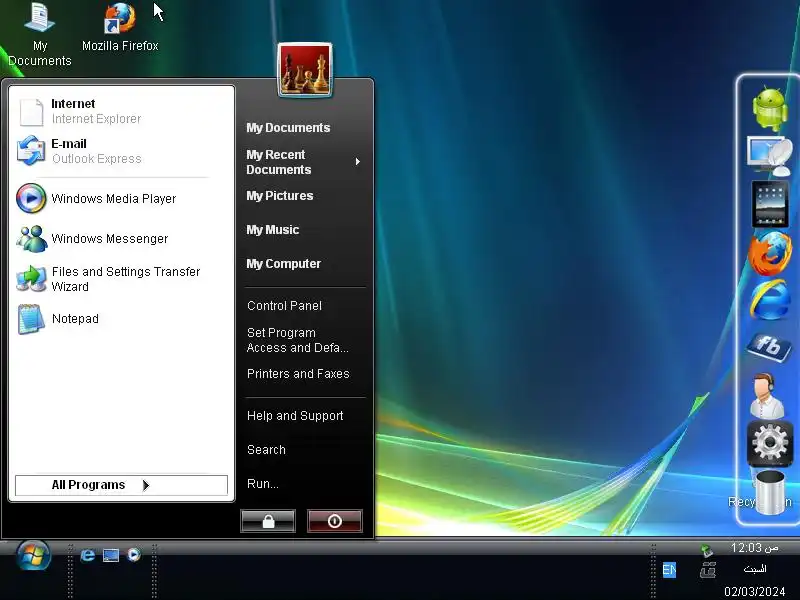Viewport: 800px width, 600px height.
Task: Expand My Recent Documents submenu arrow
Action: pyautogui.click(x=358, y=162)
